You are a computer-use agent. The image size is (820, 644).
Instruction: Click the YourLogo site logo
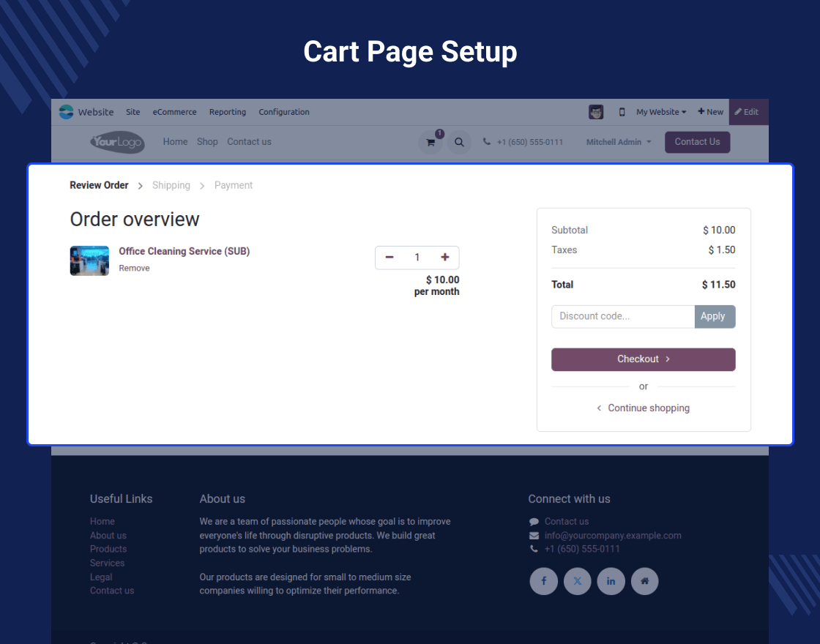point(118,142)
